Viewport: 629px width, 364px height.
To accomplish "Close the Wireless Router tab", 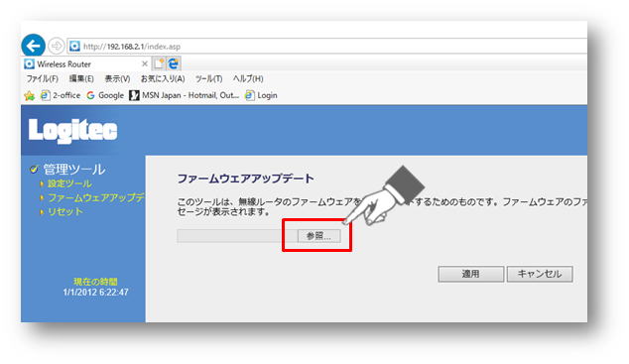I will click(145, 63).
